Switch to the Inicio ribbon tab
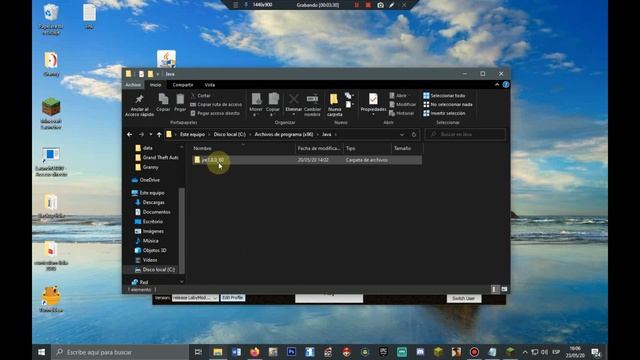 click(156, 84)
